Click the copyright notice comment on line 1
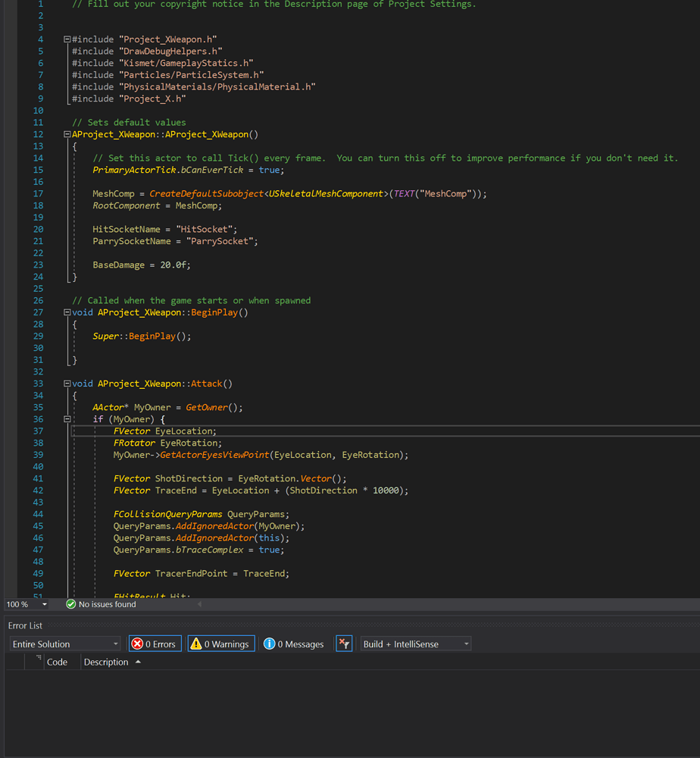 point(274,4)
